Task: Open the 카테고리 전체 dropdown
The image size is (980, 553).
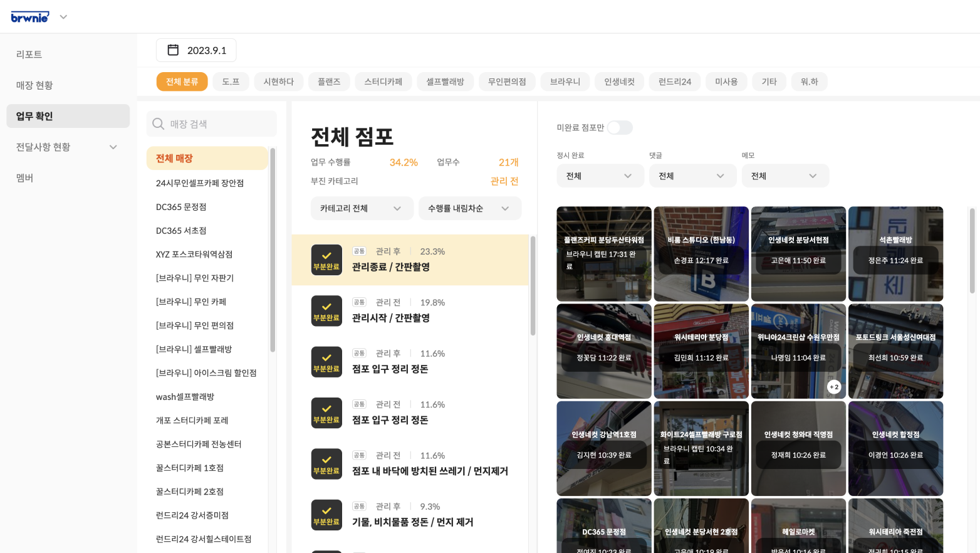Action: click(362, 208)
